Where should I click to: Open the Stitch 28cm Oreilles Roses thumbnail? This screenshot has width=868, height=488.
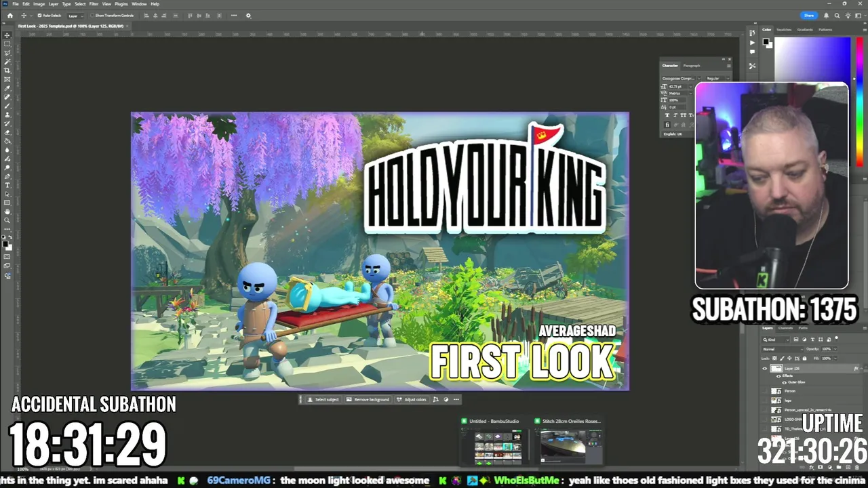pos(570,441)
